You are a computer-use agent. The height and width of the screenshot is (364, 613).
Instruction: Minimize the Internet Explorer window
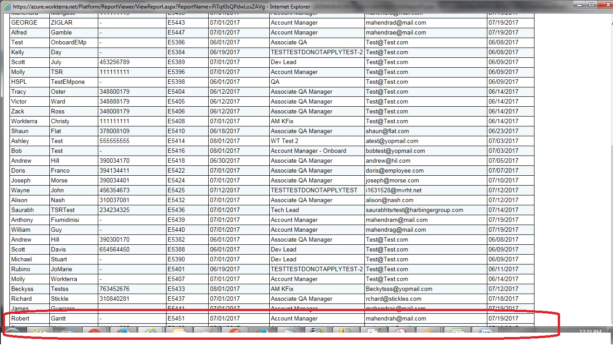580,5
